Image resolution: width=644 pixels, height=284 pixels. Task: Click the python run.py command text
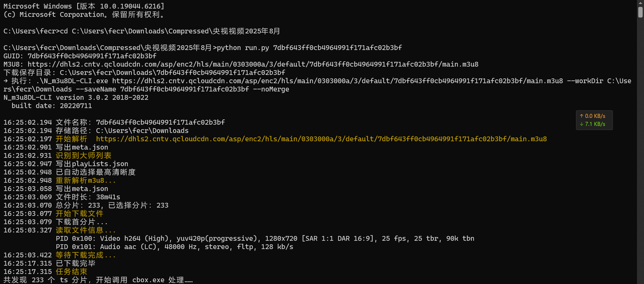(x=309, y=48)
